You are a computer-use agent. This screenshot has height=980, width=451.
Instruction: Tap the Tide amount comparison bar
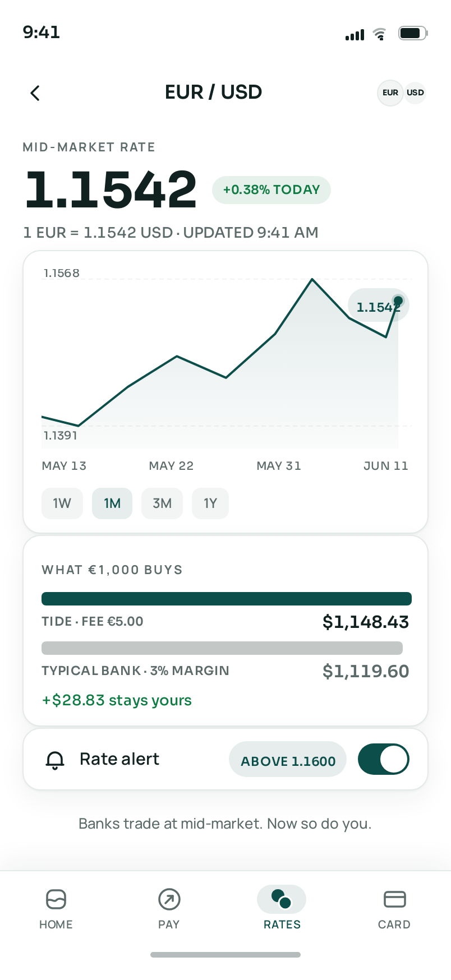coord(227,599)
